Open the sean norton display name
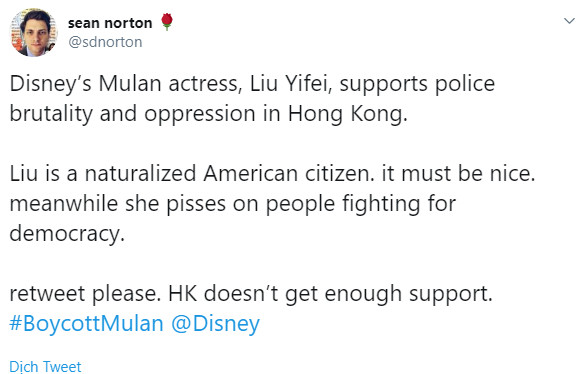 point(110,23)
